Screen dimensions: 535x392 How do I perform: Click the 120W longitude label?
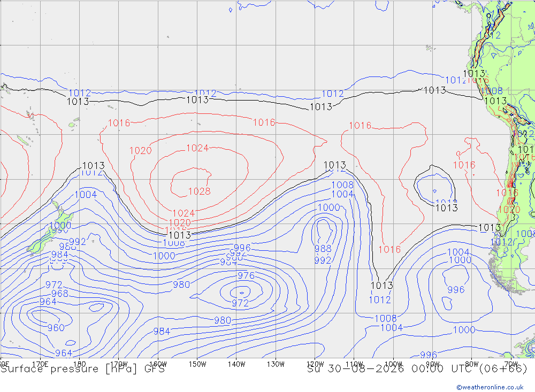click(315, 364)
